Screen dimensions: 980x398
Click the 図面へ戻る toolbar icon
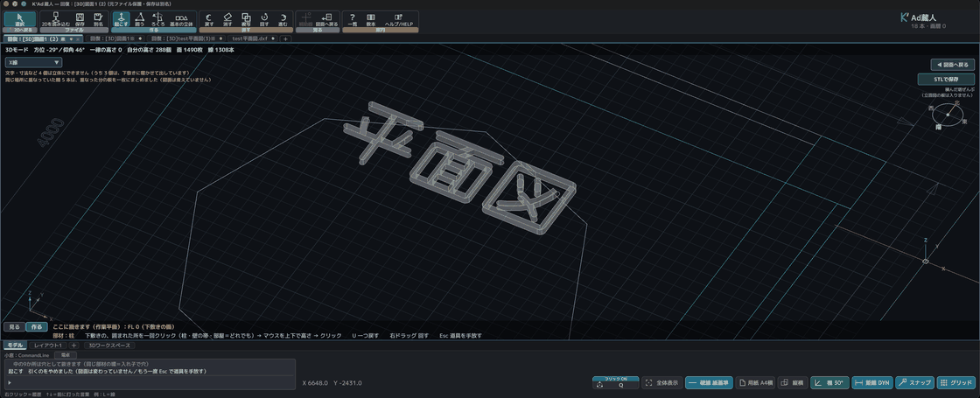tap(326, 18)
